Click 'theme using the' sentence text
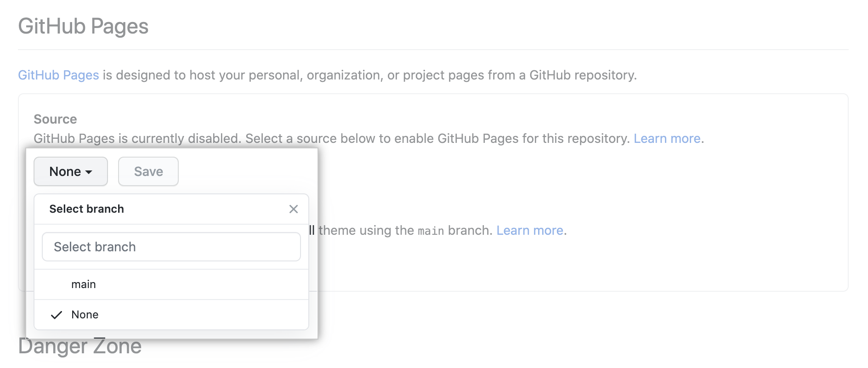The image size is (868, 368). click(x=366, y=230)
